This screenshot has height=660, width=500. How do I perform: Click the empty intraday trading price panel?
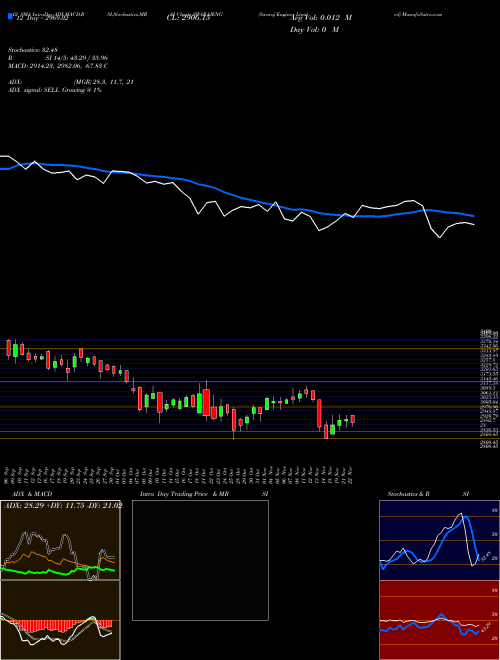tap(200, 560)
